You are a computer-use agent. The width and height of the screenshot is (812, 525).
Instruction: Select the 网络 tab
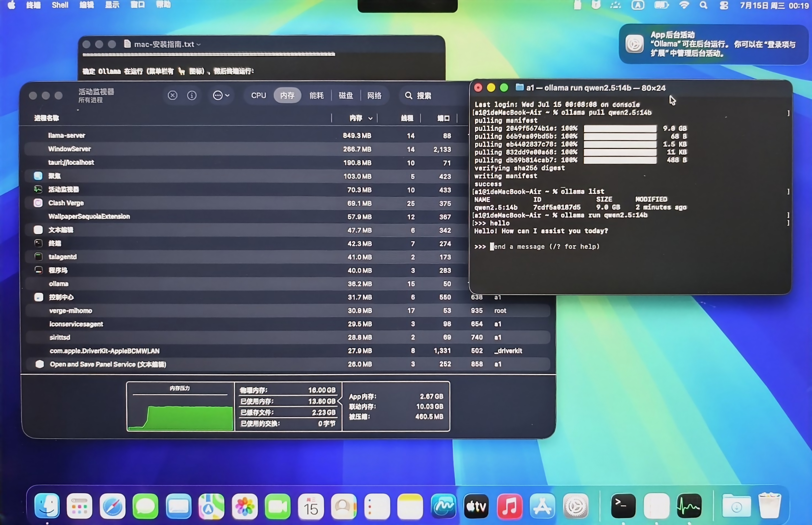[374, 95]
